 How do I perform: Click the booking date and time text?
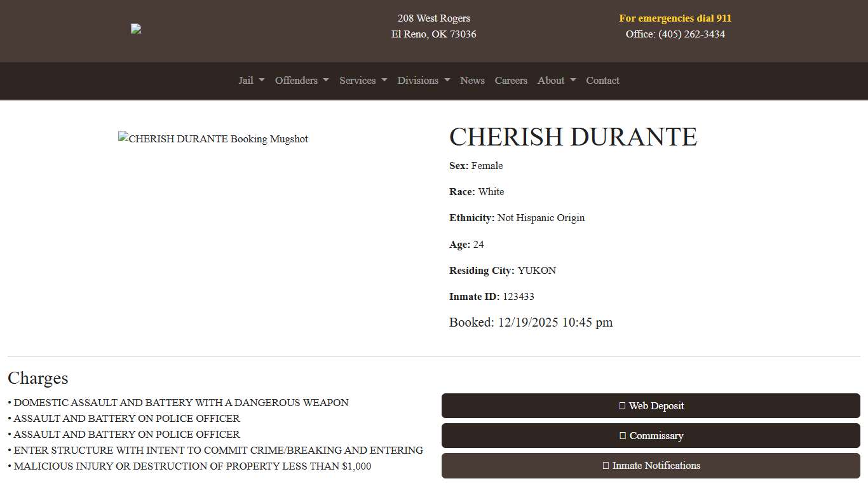(531, 322)
